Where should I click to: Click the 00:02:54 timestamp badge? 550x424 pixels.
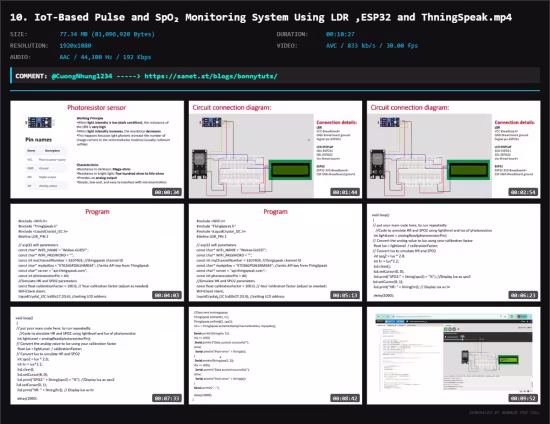pos(524,192)
